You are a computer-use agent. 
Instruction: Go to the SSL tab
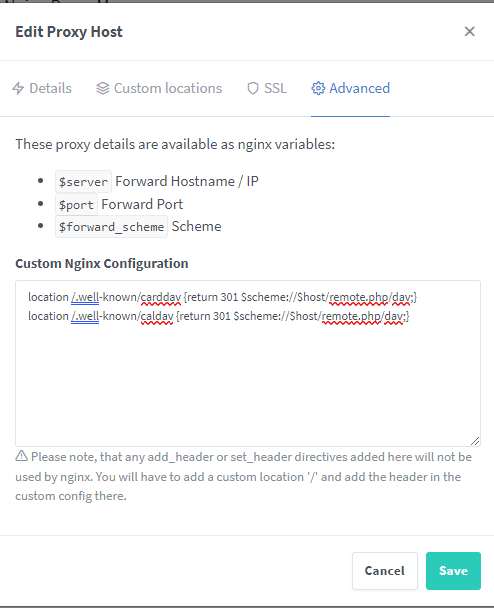coord(267,88)
